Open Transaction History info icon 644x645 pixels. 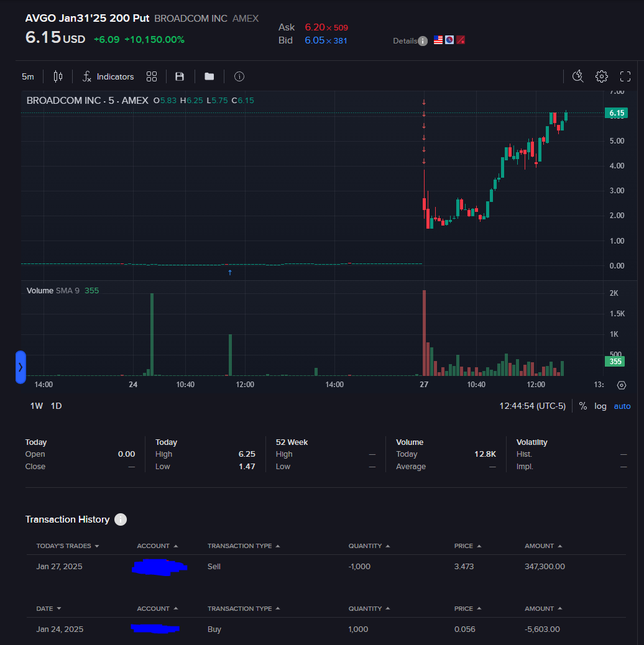click(x=121, y=519)
